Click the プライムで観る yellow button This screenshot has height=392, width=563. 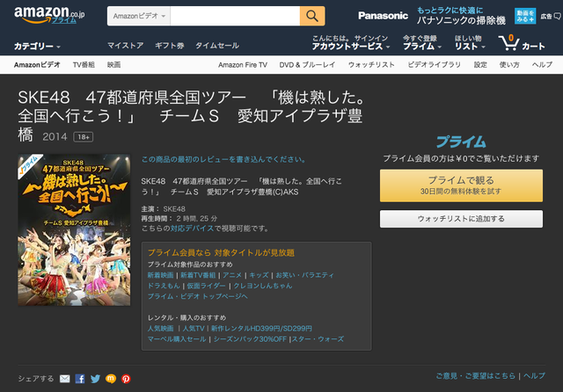461,185
